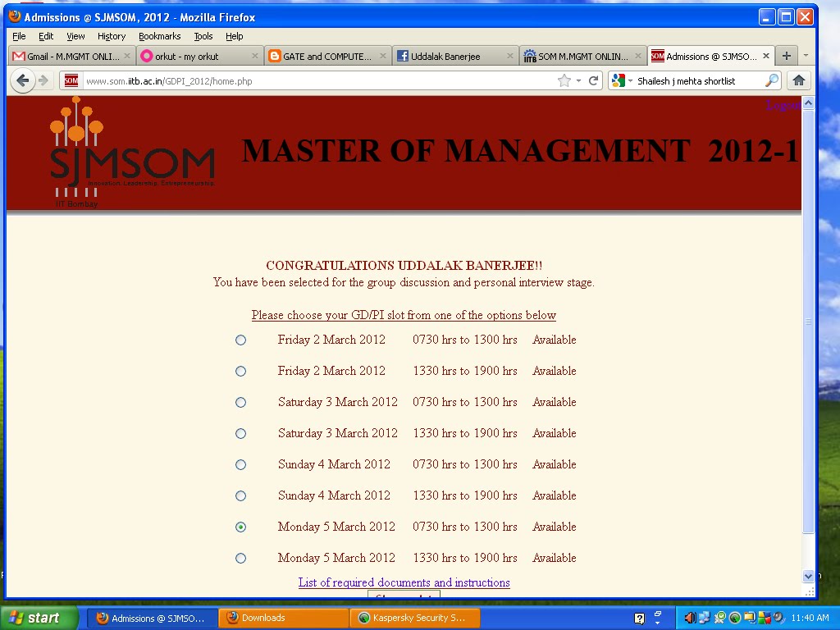Click Admissions @ SJMSOM taskbar button
Viewport: 840px width, 630px height.
[152, 618]
